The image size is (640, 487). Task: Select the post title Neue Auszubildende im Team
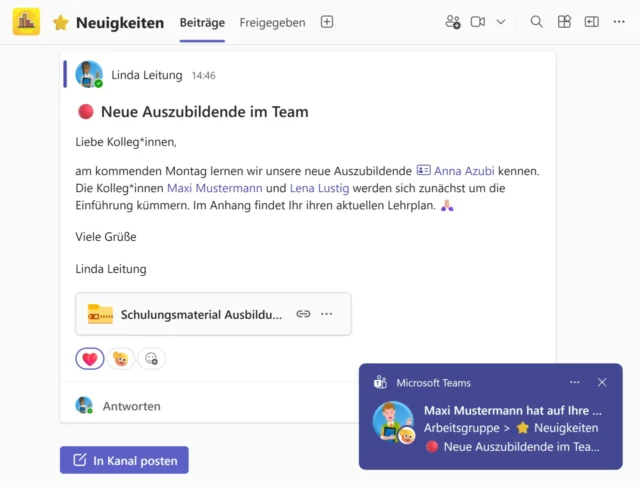click(x=204, y=112)
